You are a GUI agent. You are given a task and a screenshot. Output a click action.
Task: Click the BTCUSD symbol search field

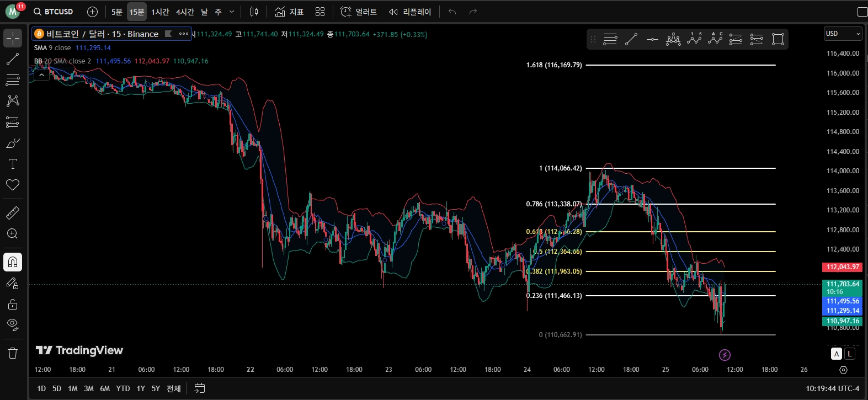point(53,12)
